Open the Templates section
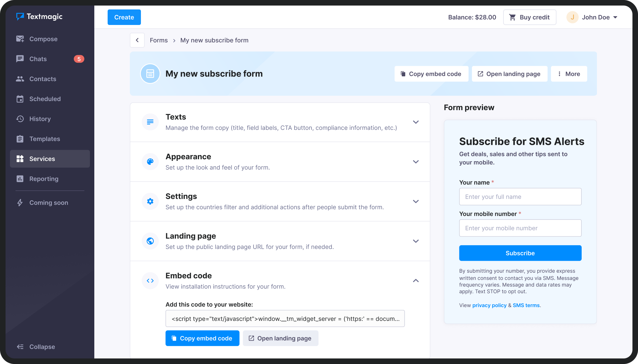The height and width of the screenshot is (364, 638). (x=45, y=139)
